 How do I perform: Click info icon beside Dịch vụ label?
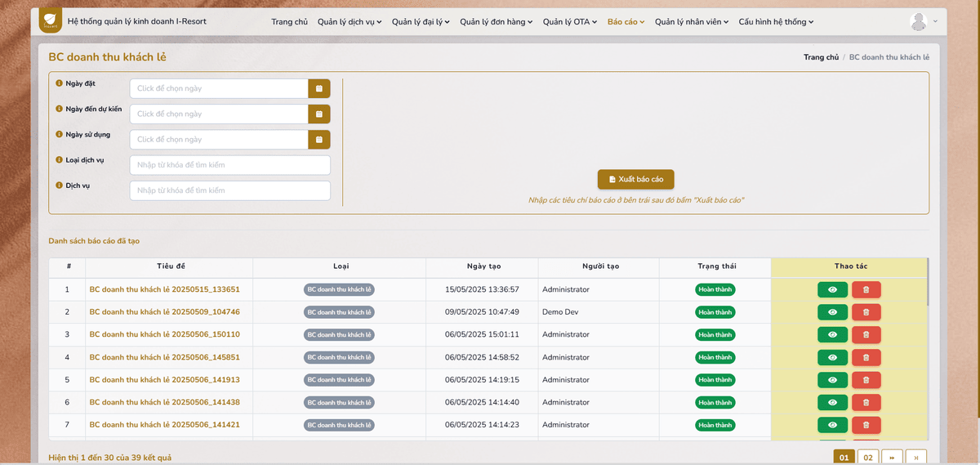pos(59,185)
